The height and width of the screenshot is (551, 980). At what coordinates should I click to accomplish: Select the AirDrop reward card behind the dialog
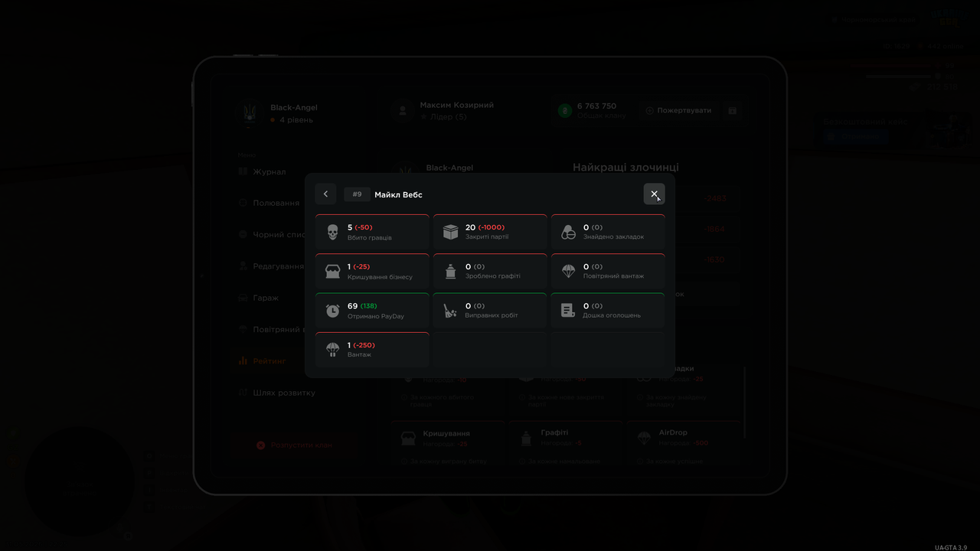[x=684, y=443]
